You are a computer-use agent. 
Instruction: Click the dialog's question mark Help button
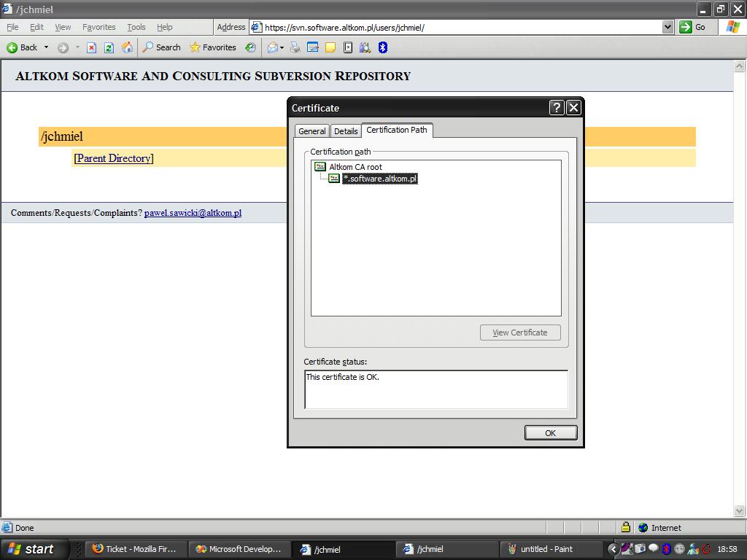point(557,108)
